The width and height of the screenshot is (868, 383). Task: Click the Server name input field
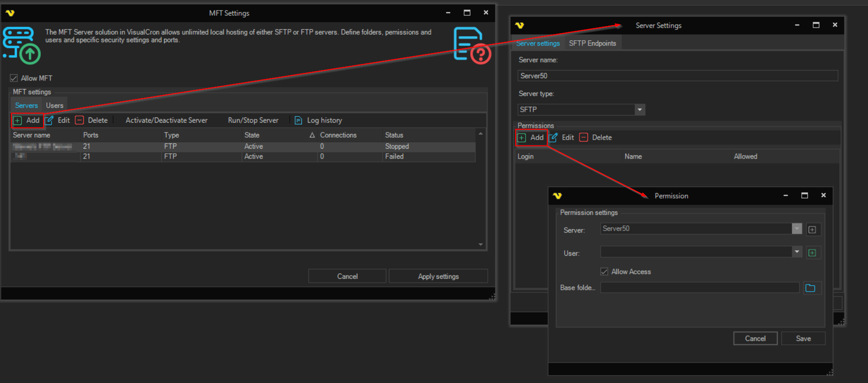(x=677, y=76)
